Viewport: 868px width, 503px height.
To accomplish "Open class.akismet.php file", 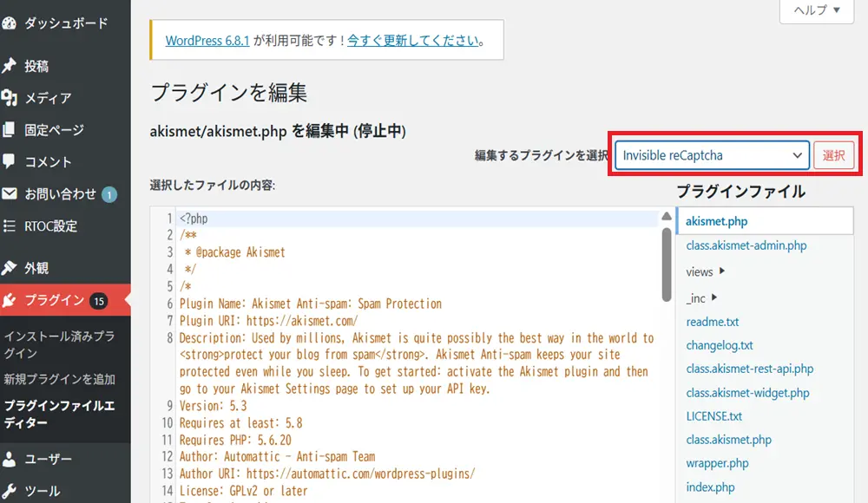I will (x=728, y=440).
